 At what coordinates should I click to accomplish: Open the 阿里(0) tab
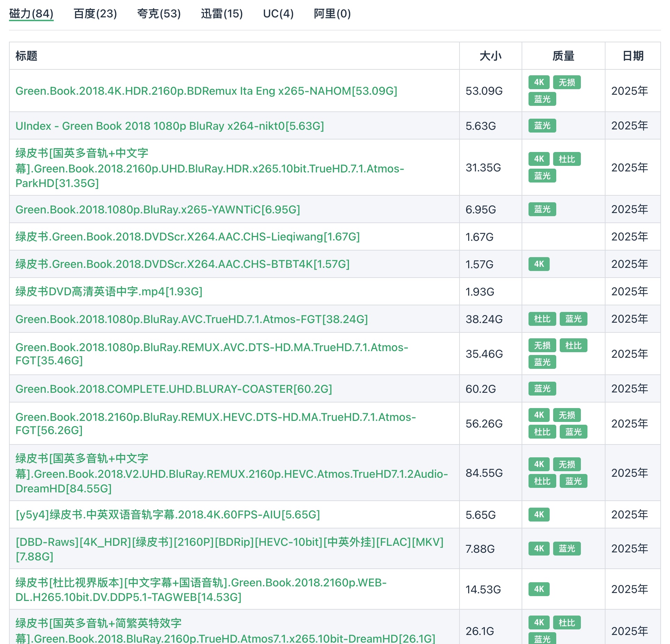(332, 14)
